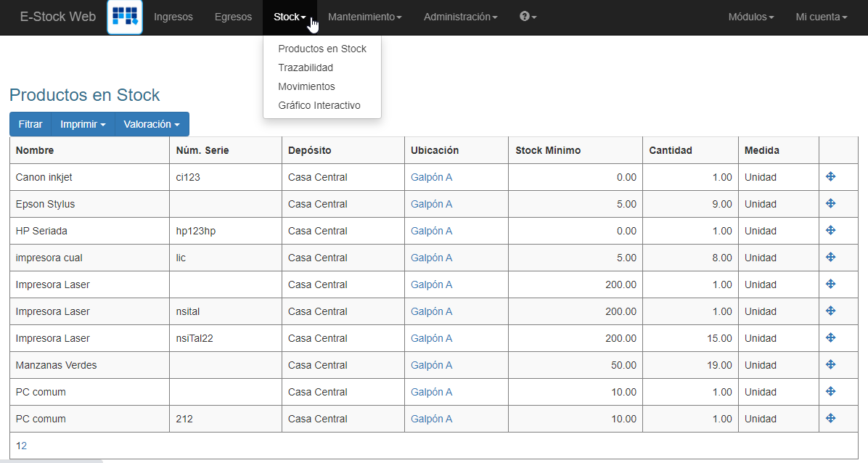
Task: Click the move icon for Canon inkjet row
Action: [x=830, y=176]
